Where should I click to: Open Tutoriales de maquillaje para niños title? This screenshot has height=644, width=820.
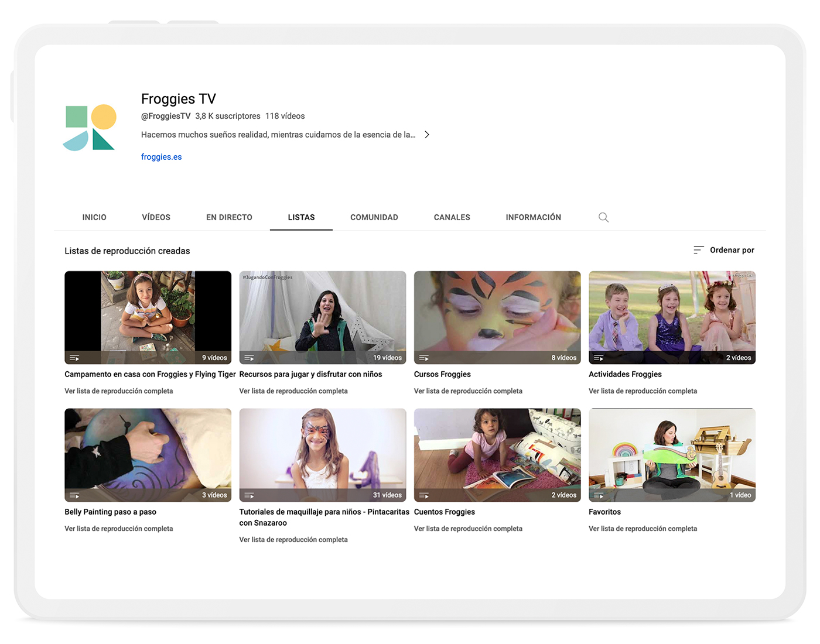pos(324,517)
